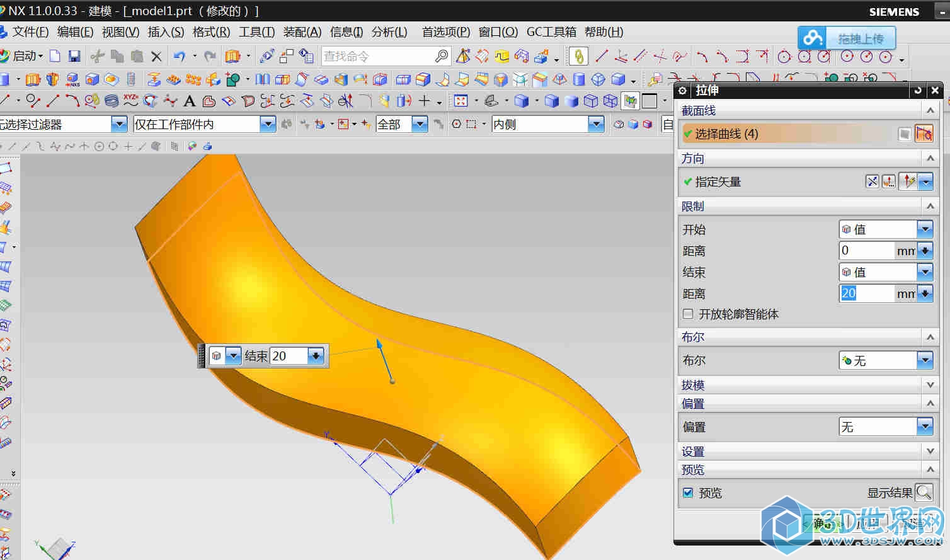Select the XYZ= law curve tool

point(130,100)
